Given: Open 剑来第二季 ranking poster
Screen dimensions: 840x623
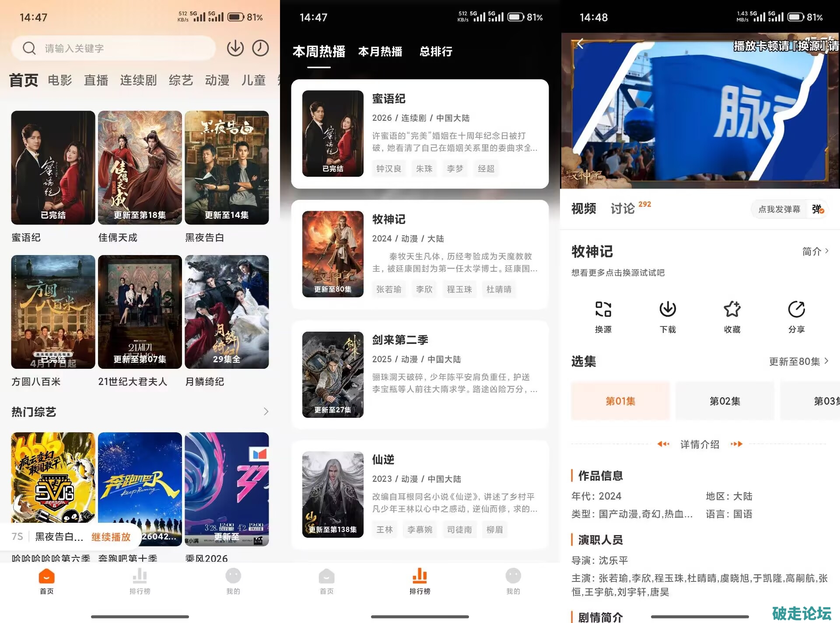Looking at the screenshot, I should (333, 374).
